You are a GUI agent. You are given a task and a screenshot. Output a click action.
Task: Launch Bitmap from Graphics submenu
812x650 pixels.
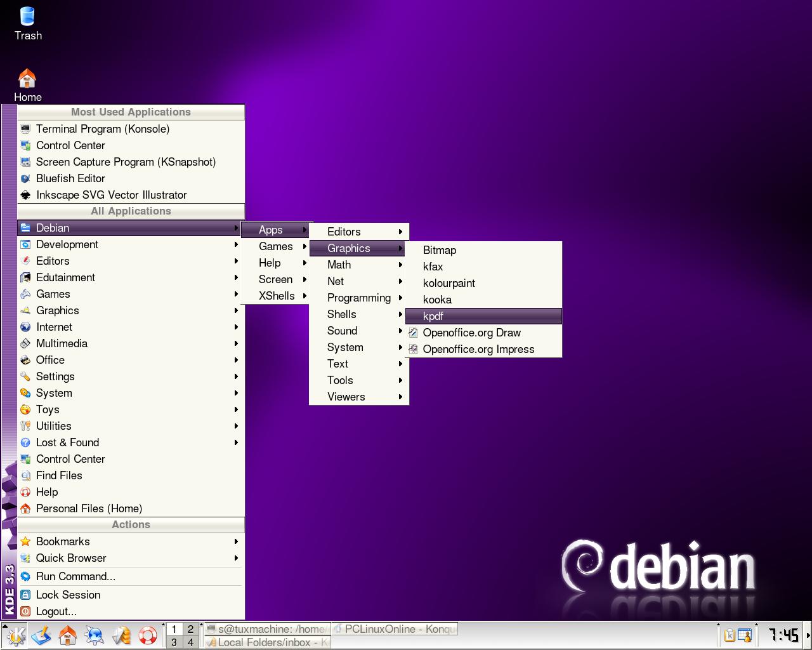pos(483,250)
